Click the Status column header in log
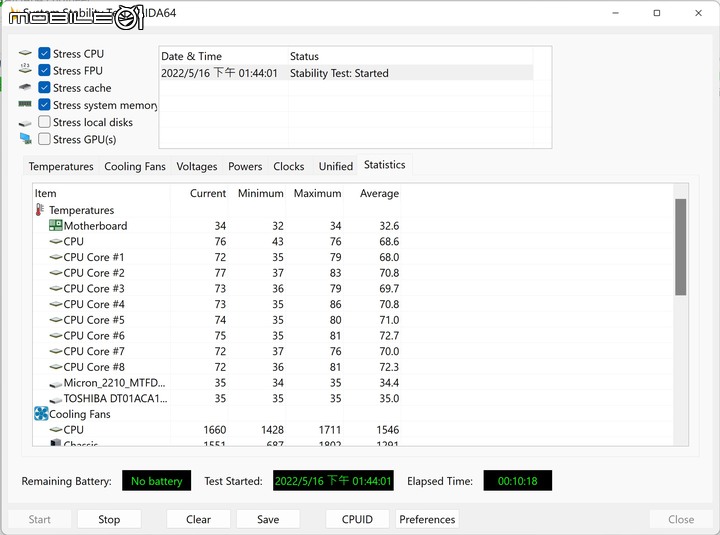 (x=411, y=56)
